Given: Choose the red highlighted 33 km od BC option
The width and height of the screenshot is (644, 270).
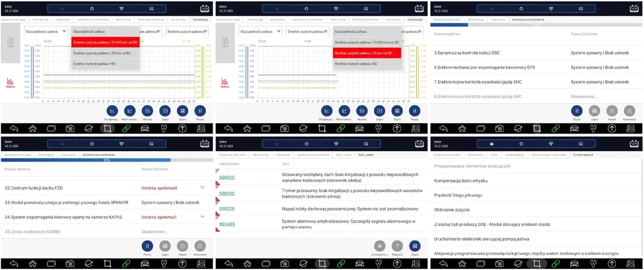Looking at the screenshot, I should click(367, 53).
